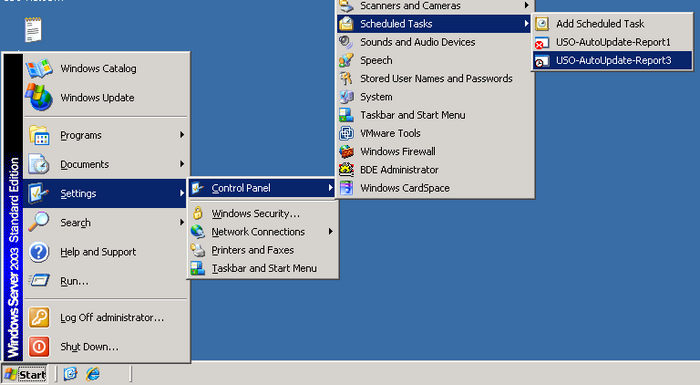Click the Log Off key icon
This screenshot has width=700, height=385.
39,318
